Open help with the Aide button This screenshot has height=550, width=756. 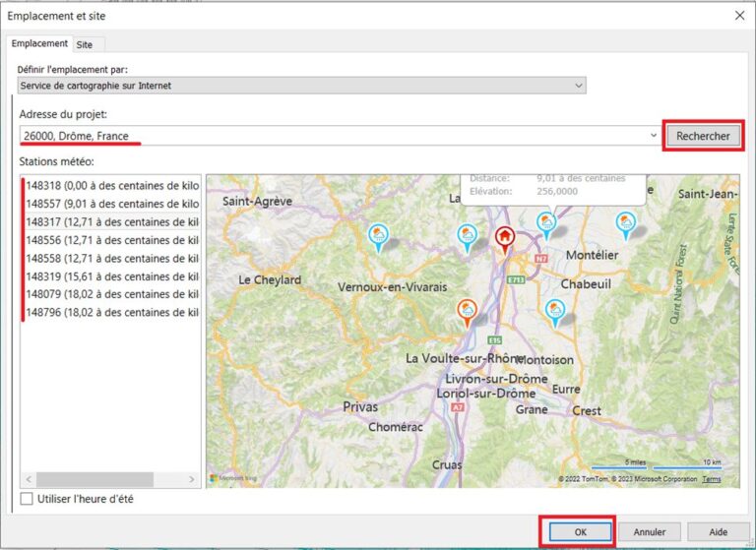[718, 531]
